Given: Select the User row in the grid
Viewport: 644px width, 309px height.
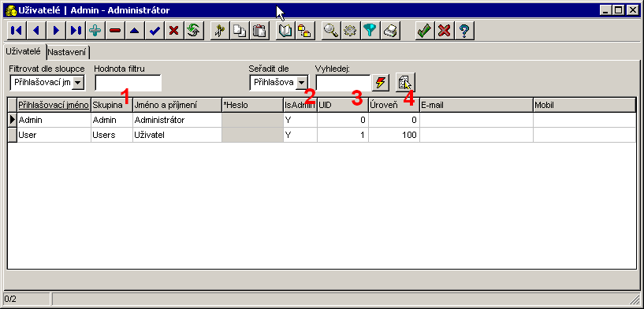Looking at the screenshot, I should [322, 135].
